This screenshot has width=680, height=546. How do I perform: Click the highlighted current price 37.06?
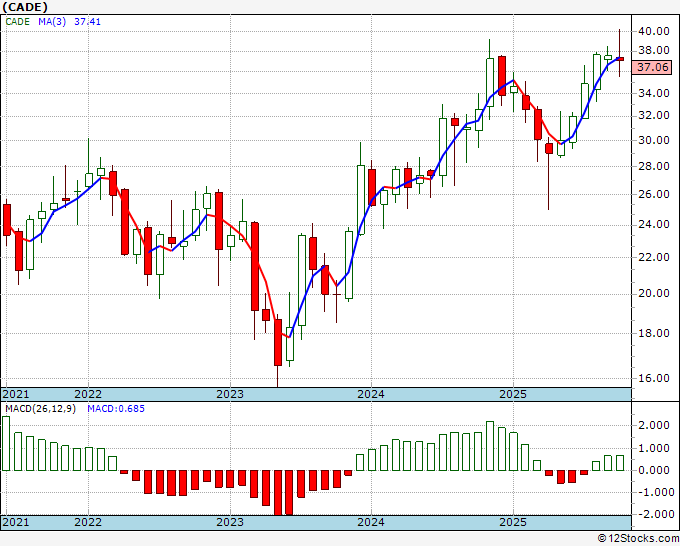point(652,67)
